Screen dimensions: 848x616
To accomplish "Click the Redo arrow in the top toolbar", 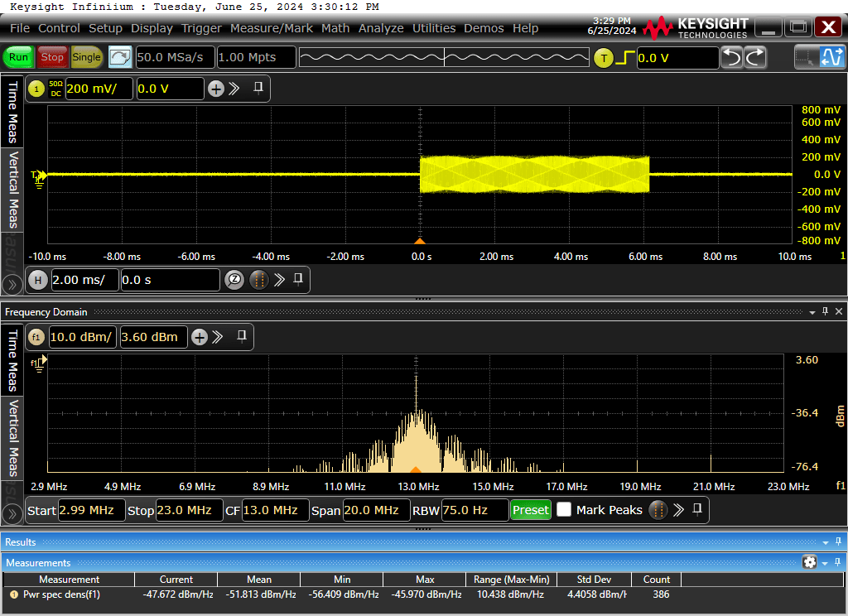I will (x=755, y=57).
